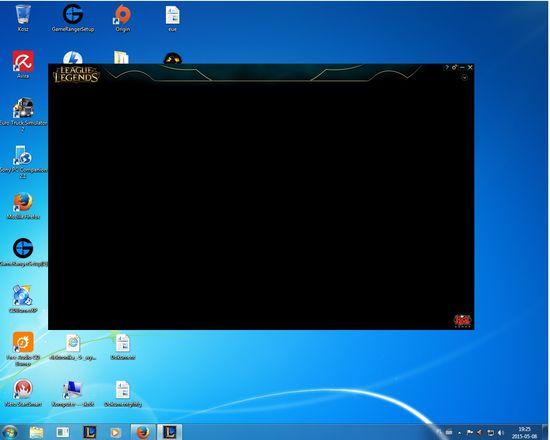Select the Mozilla Firefox desktop shortcut

[x=23, y=206]
